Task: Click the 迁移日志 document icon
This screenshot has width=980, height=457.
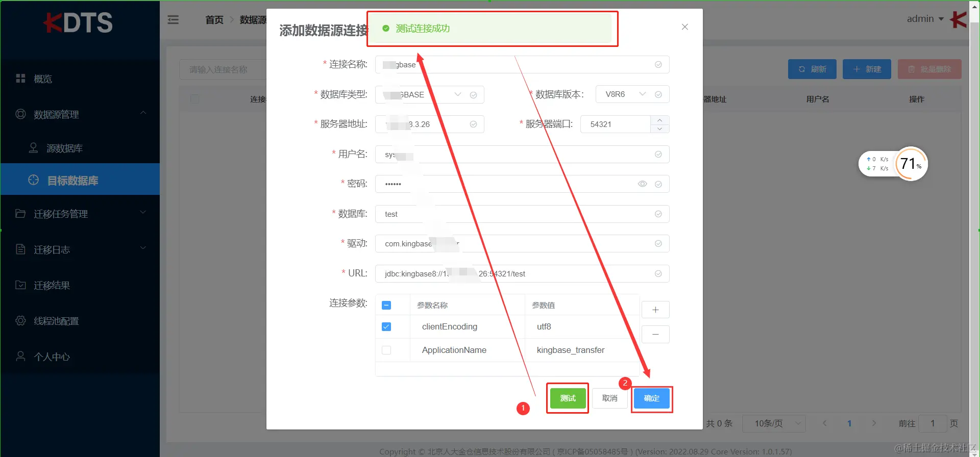Action: point(20,249)
